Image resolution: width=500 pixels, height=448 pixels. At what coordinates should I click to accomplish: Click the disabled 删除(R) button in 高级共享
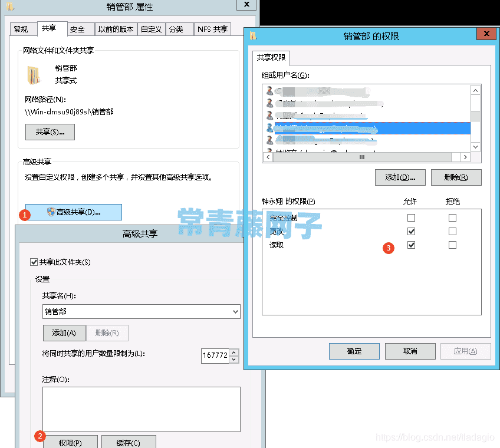107,333
